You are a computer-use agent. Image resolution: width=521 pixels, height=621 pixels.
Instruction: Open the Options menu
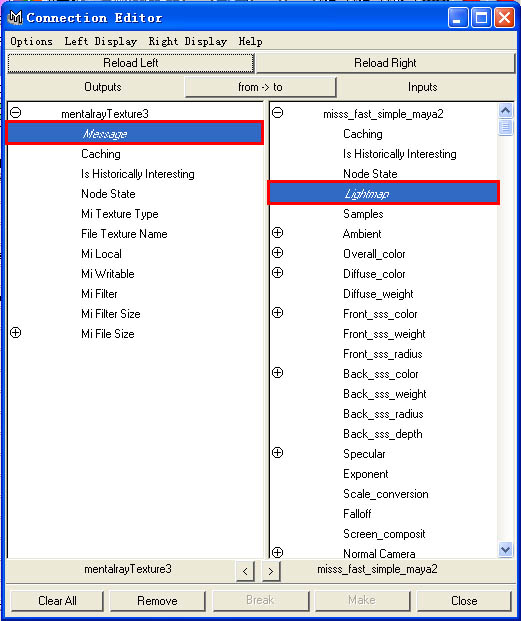[x=31, y=42]
